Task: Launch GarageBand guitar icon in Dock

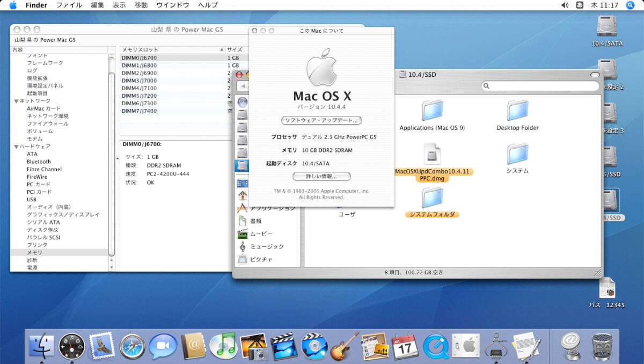Action: pyautogui.click(x=345, y=346)
